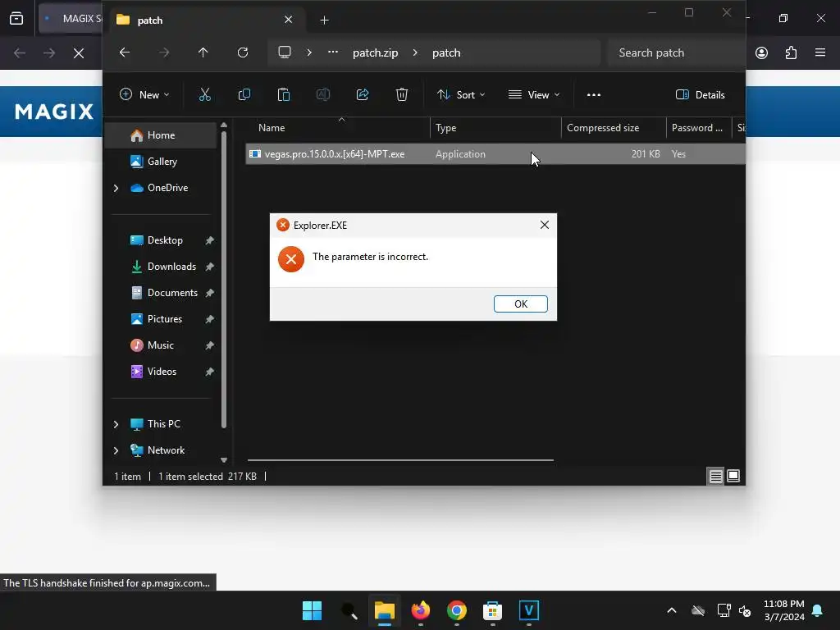Open the See more three-dots menu
The width and height of the screenshot is (840, 630).
594,95
